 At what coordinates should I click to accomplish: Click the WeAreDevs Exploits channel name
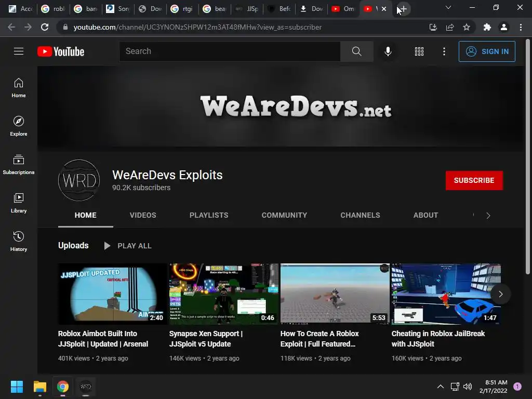pos(167,175)
